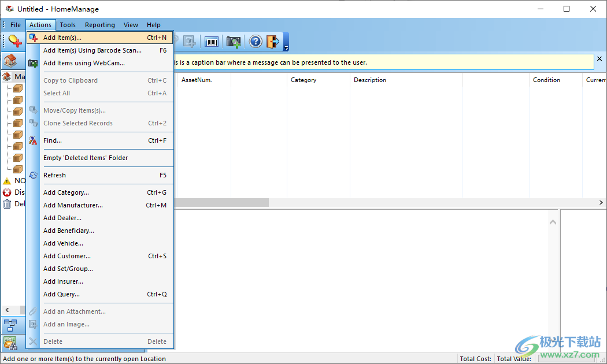The image size is (607, 364).
Task: Sort by Category column header
Action: click(318, 80)
